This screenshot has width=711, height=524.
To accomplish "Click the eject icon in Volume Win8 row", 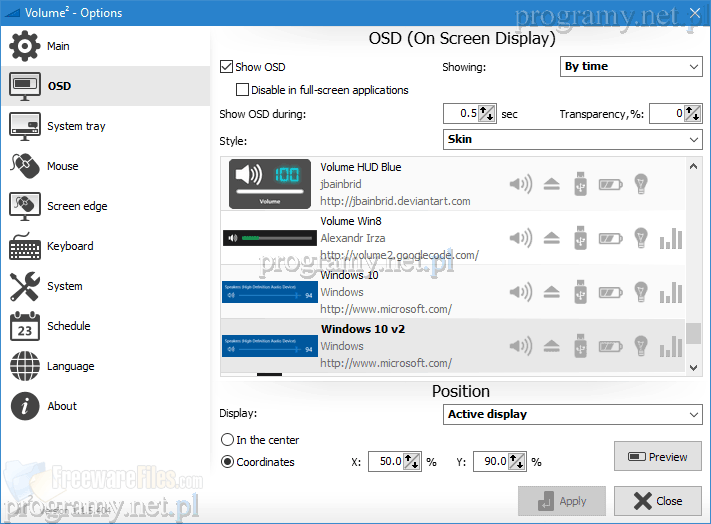I will coord(551,238).
